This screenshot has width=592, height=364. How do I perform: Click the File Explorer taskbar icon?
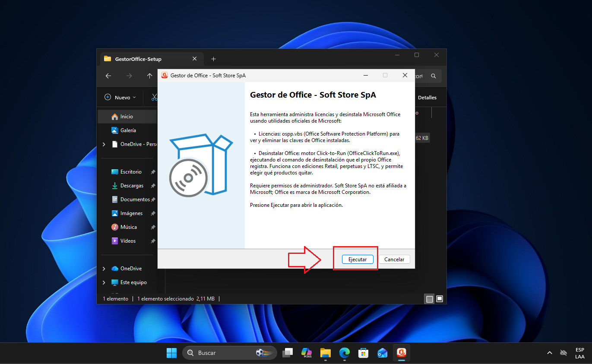point(325,353)
